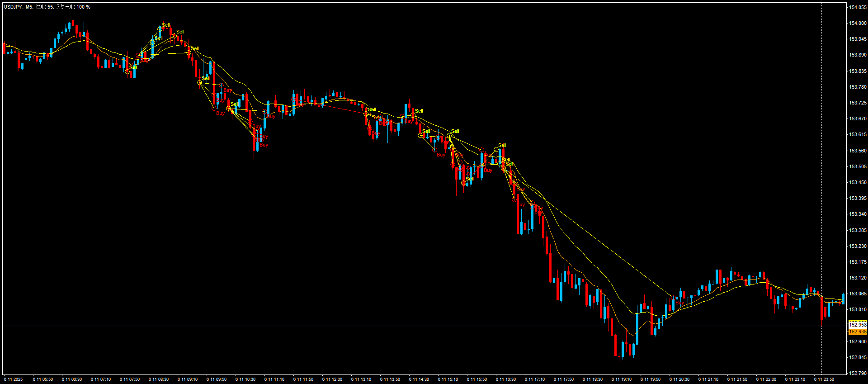Click the '6 11 09:10' time axis label

coord(188,379)
